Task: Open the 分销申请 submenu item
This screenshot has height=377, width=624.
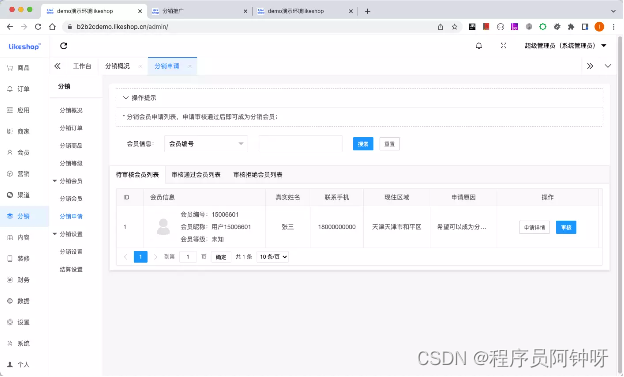Action: click(x=71, y=217)
